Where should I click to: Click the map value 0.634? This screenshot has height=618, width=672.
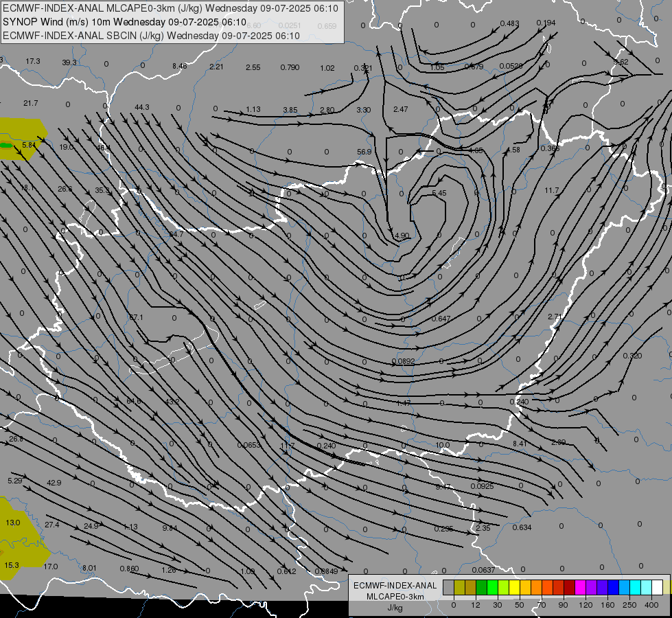[522, 527]
